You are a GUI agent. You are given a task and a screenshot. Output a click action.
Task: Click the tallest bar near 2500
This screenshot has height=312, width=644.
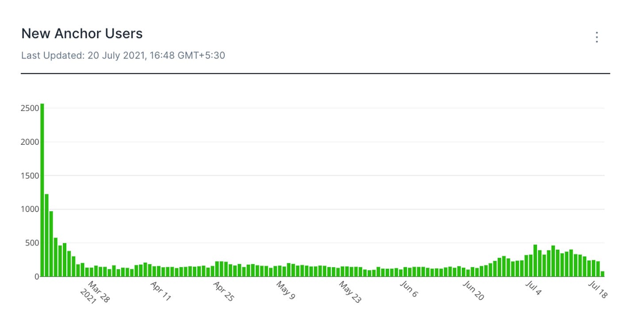pos(42,190)
